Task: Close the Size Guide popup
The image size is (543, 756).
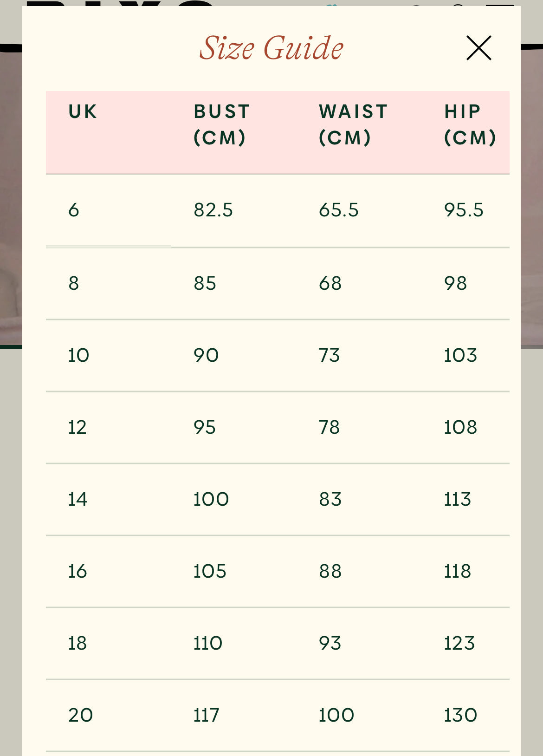Action: tap(478, 48)
